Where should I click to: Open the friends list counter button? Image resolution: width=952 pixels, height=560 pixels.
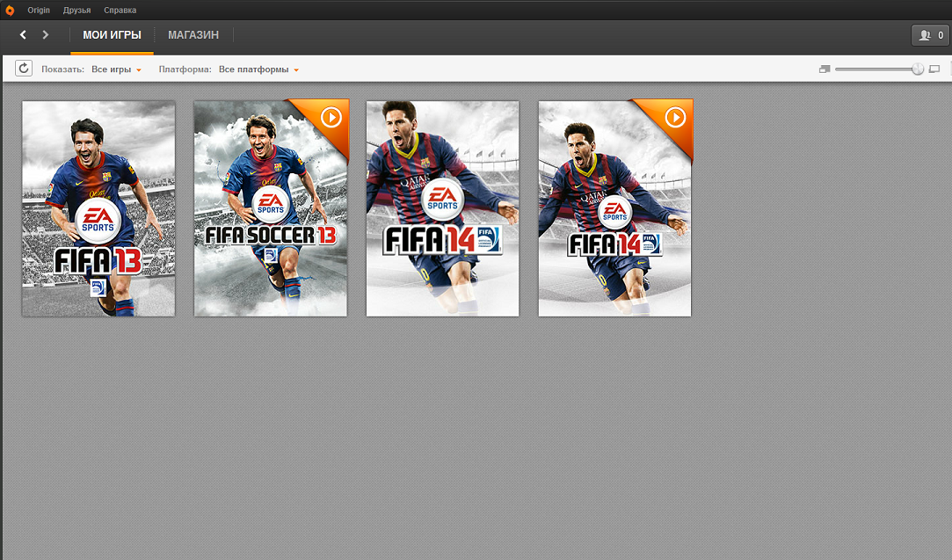(931, 35)
